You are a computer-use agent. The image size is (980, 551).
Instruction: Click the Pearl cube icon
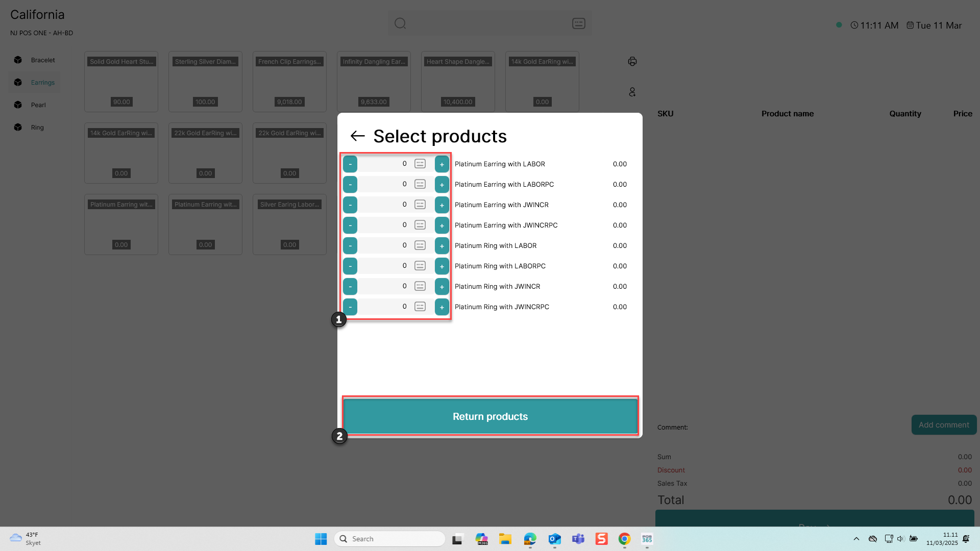tap(18, 105)
